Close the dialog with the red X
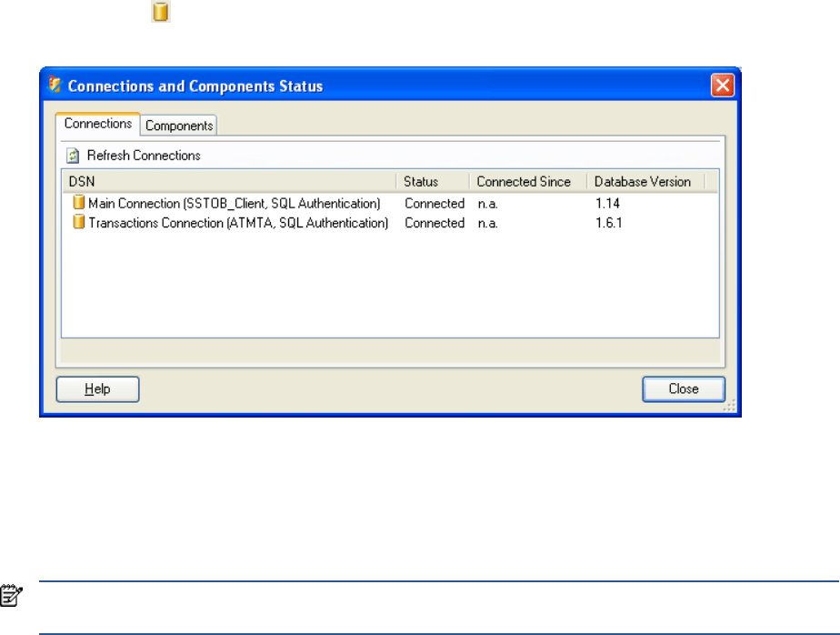This screenshot has width=840, height=635. click(722, 86)
